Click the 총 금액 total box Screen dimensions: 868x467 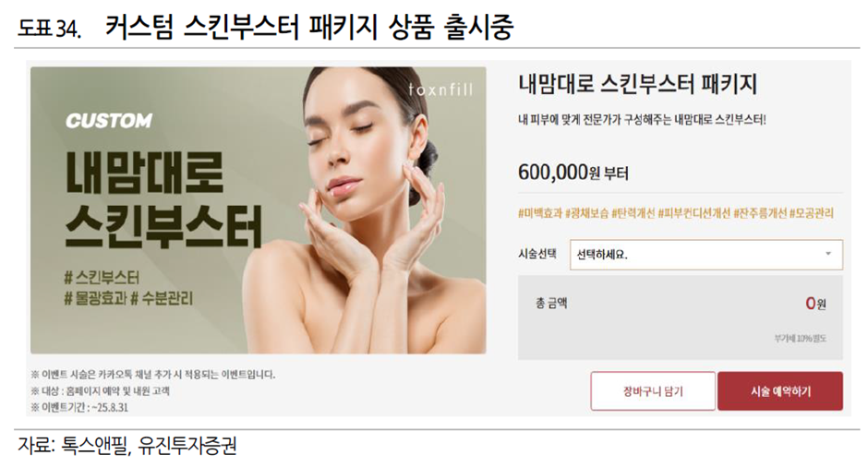(x=681, y=317)
